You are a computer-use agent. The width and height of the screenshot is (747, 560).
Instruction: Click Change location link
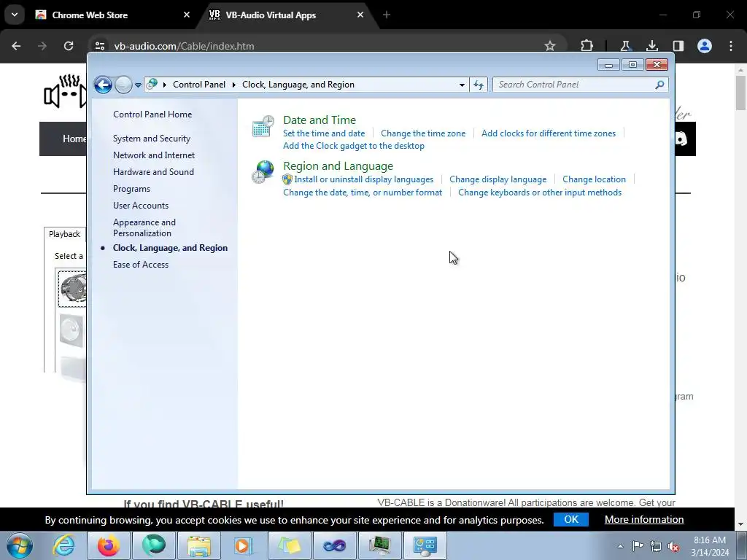click(x=594, y=179)
